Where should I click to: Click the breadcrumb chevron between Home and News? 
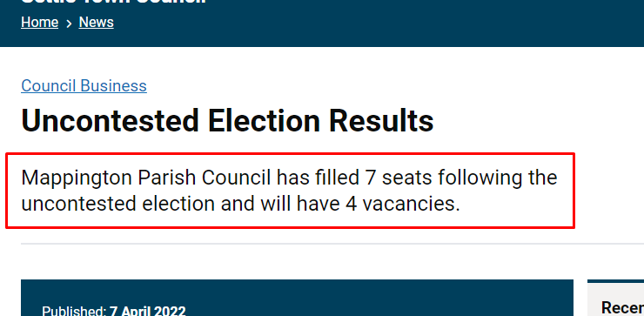69,24
